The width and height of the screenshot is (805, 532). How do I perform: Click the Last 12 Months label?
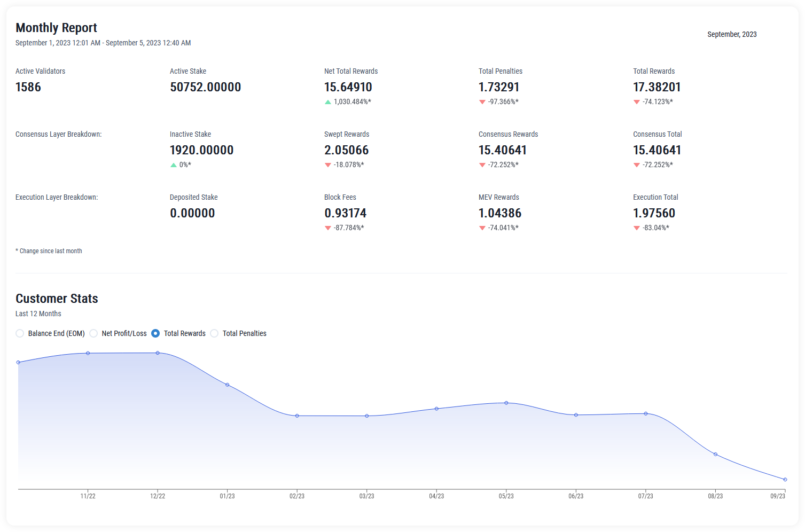pyautogui.click(x=38, y=314)
